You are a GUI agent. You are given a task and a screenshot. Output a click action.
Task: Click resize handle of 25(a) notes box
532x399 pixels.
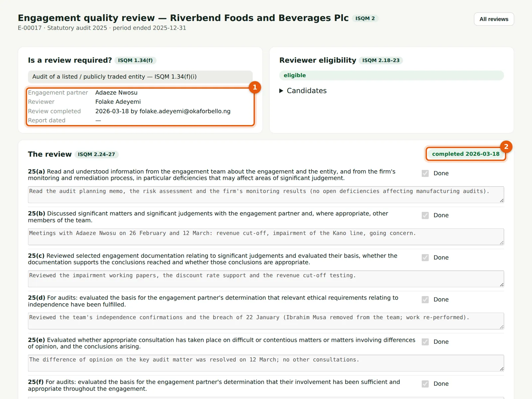coord(501,200)
